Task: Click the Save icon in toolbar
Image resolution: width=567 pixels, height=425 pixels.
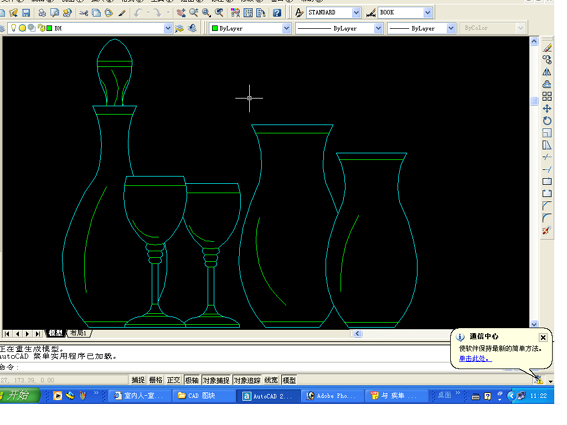Action: [26, 13]
